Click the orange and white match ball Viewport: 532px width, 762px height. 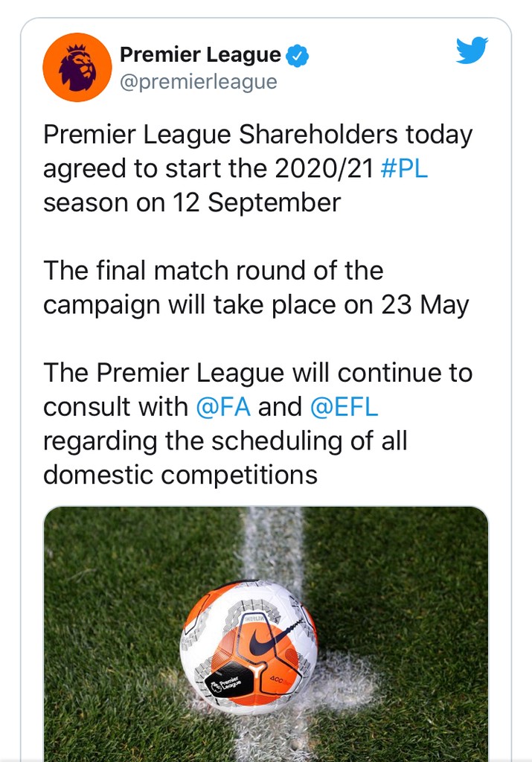249,646
